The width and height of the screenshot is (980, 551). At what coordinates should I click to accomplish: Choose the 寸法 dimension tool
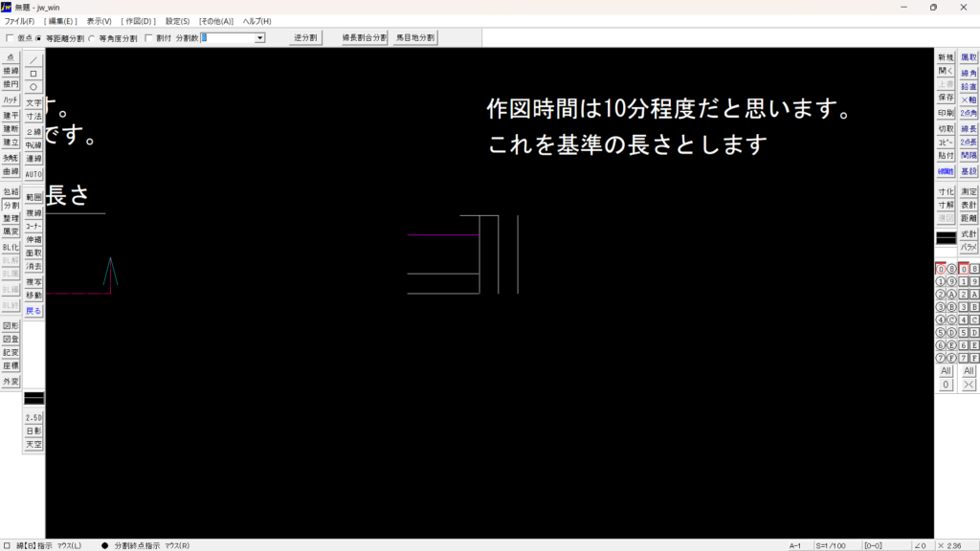33,116
